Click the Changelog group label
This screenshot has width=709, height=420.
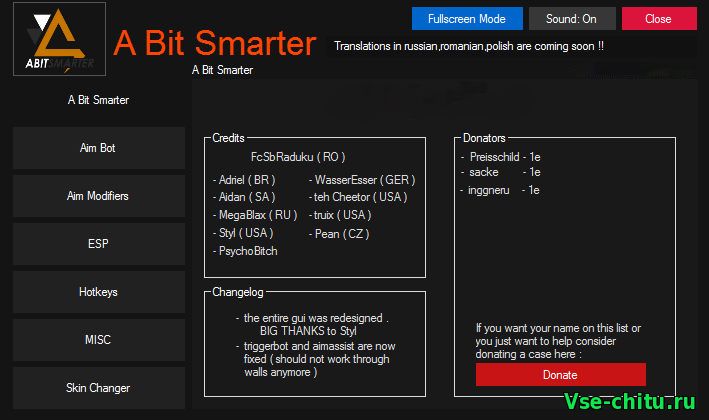coord(238,292)
